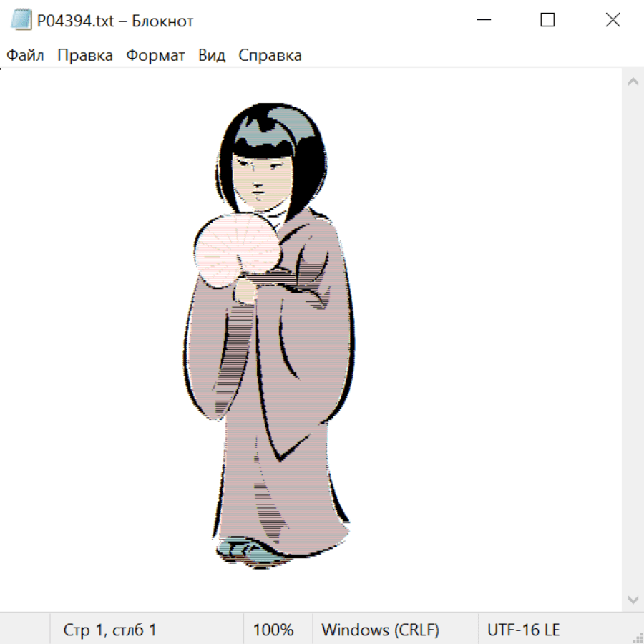Image resolution: width=644 pixels, height=644 pixels.
Task: Open the Вид menu
Action: (x=212, y=56)
